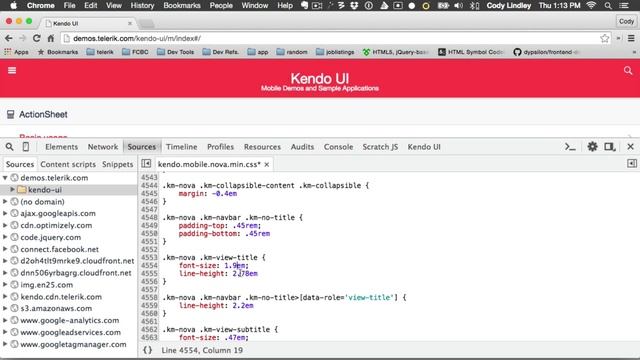Select the Snippets navigator tab

coord(118,164)
